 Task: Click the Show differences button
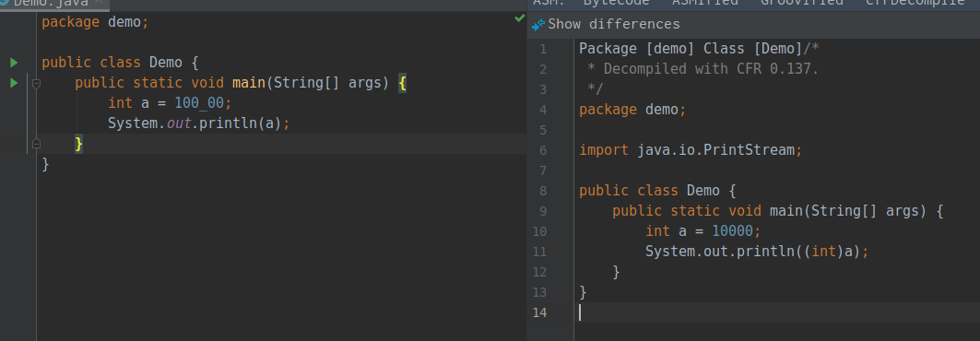point(606,24)
